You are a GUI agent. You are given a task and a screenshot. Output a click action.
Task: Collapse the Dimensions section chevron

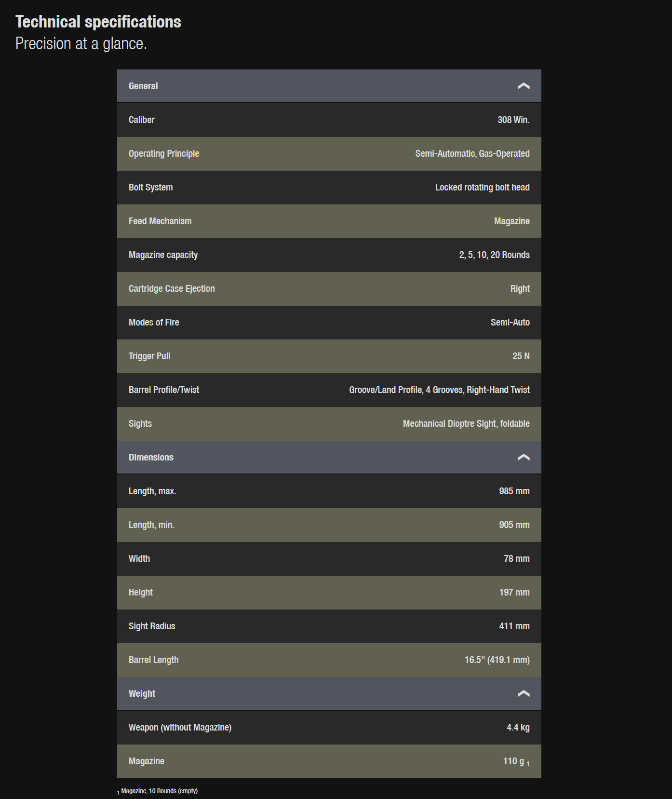tap(523, 458)
